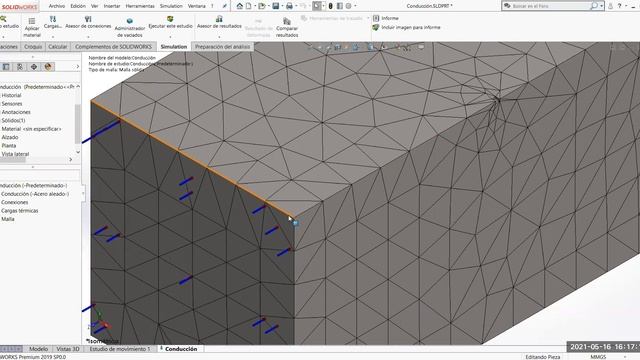This screenshot has height=360, width=640.
Task: Select Material <sin especificar> tree item
Action: (x=31, y=129)
